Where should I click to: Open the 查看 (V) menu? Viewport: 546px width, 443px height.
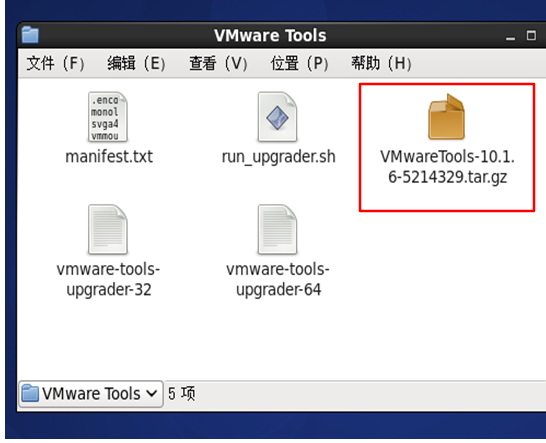tap(218, 63)
